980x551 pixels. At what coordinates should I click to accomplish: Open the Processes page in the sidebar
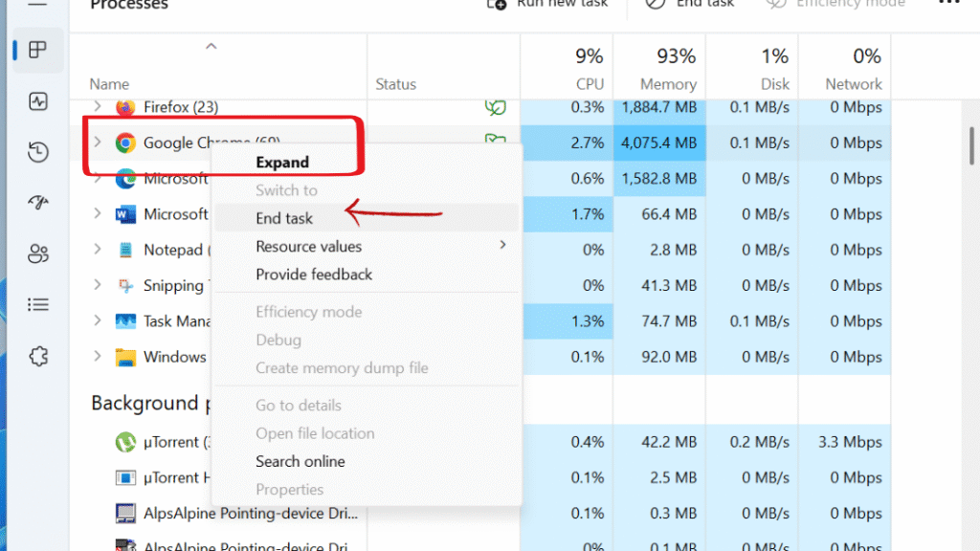(38, 50)
